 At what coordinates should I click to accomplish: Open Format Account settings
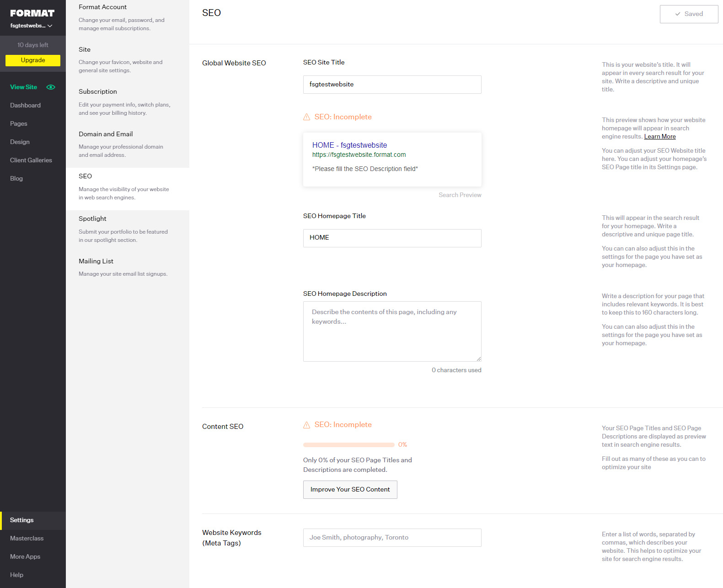click(128, 17)
